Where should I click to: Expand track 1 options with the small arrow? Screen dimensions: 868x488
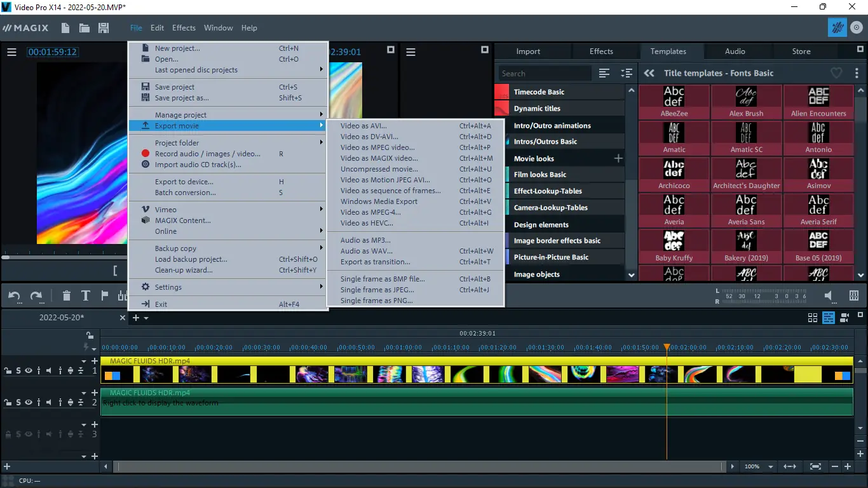tap(83, 361)
